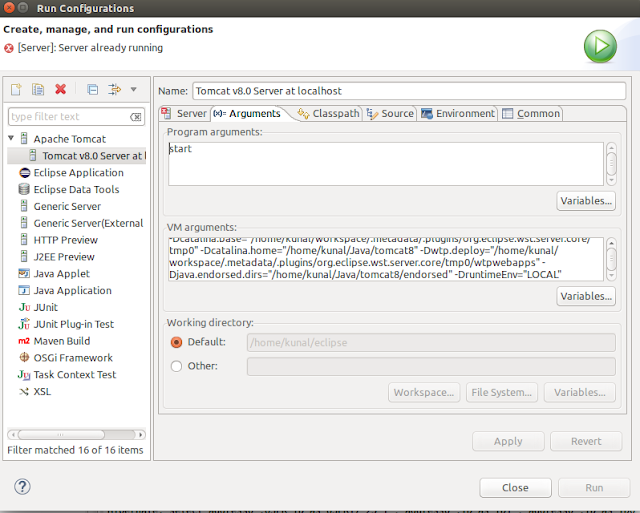This screenshot has height=513, width=640.
Task: Click the JUnit Plug-in Test icon
Action: (x=24, y=324)
